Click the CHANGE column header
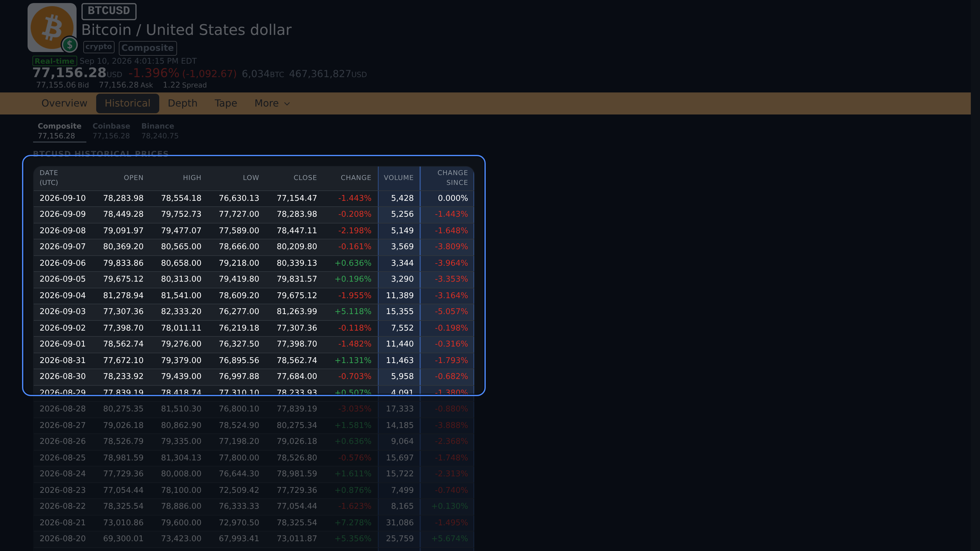The width and height of the screenshot is (980, 551). [356, 178]
